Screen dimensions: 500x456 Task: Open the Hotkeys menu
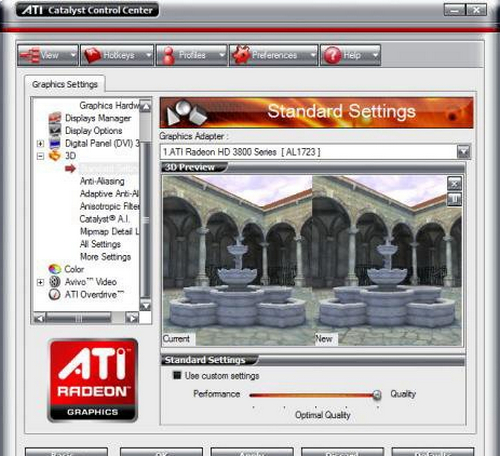point(117,55)
